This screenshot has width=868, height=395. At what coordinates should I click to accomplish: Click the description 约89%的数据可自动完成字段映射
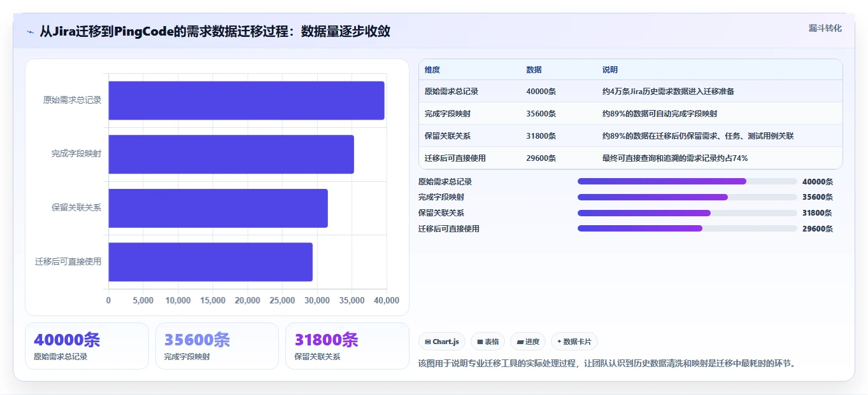[660, 114]
